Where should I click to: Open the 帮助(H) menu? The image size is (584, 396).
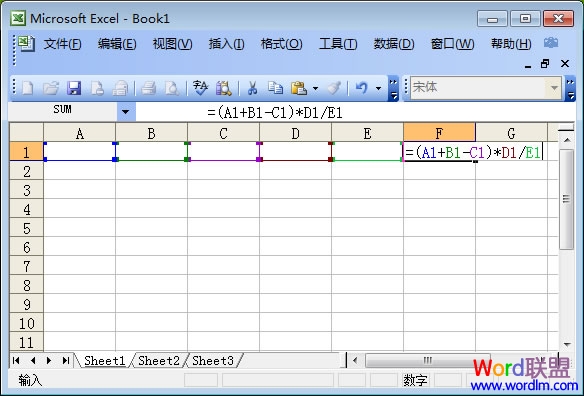pyautogui.click(x=511, y=44)
